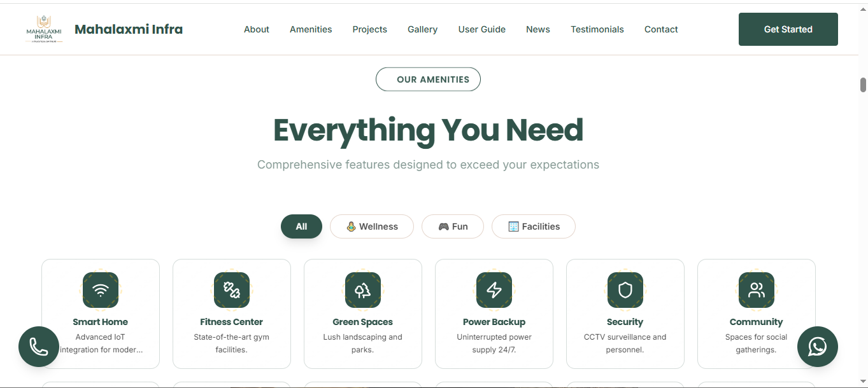Image resolution: width=868 pixels, height=388 pixels.
Task: Select the All amenities filter
Action: tap(301, 226)
